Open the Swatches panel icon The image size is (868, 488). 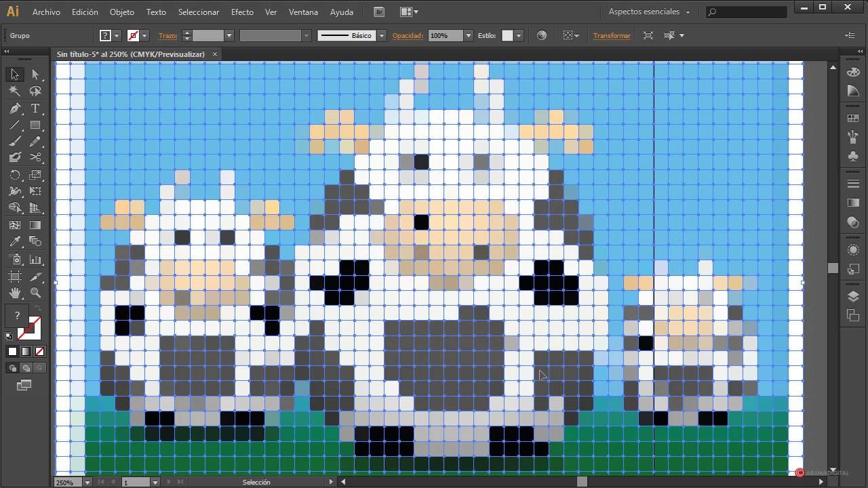pos(853,119)
